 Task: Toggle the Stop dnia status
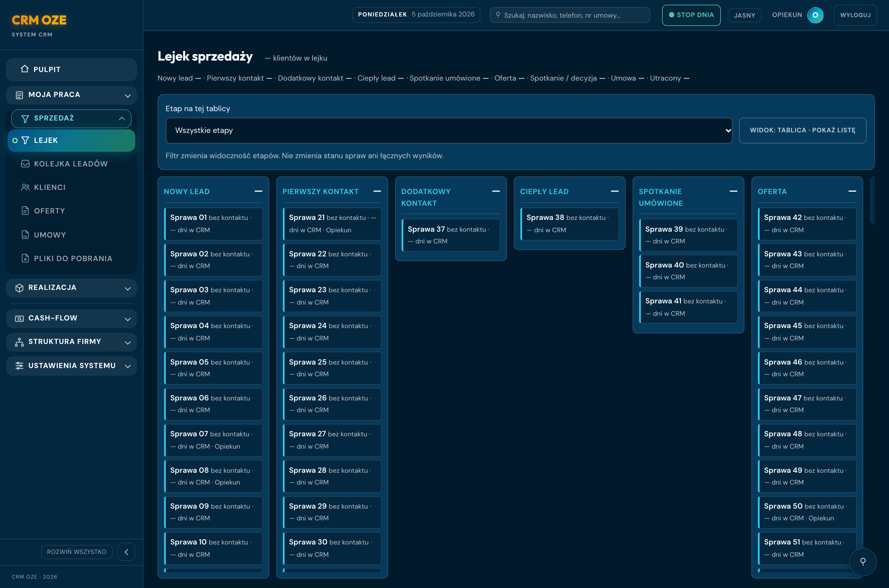point(691,15)
